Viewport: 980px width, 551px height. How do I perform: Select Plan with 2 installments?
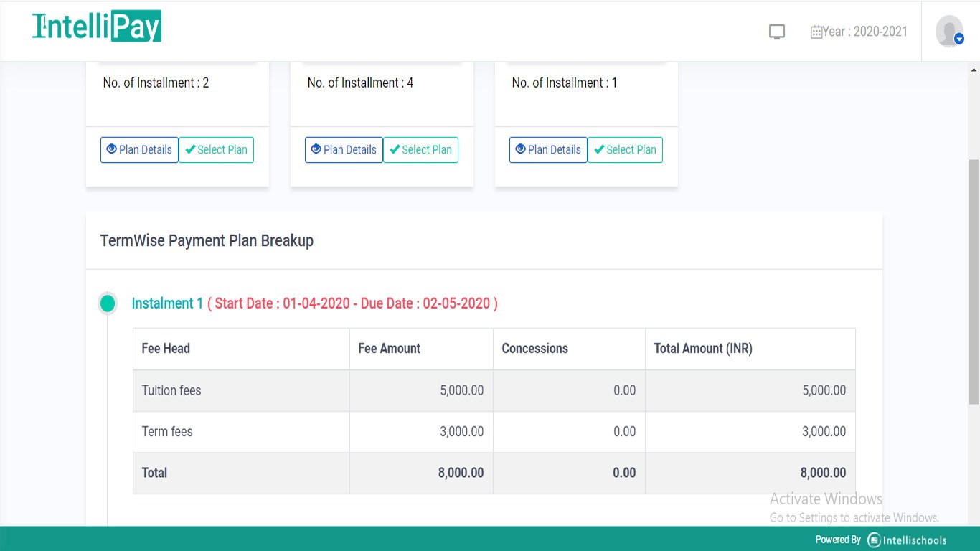coord(216,149)
